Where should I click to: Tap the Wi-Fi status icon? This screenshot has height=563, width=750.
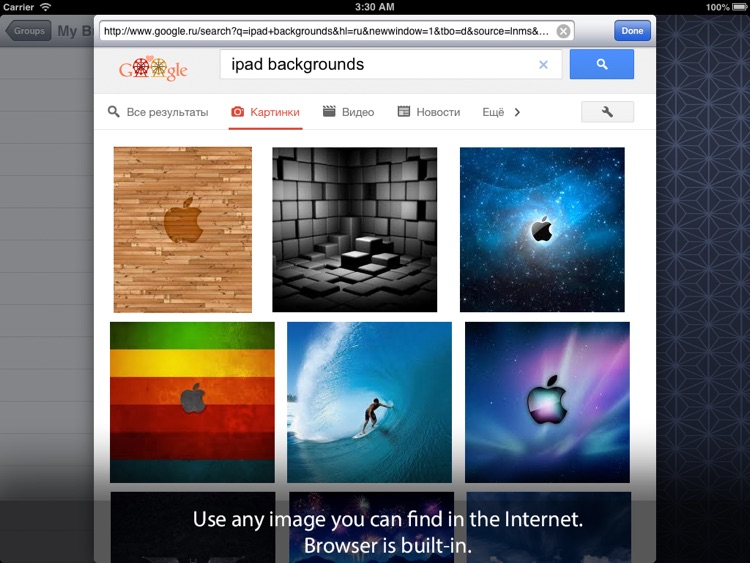coord(45,7)
